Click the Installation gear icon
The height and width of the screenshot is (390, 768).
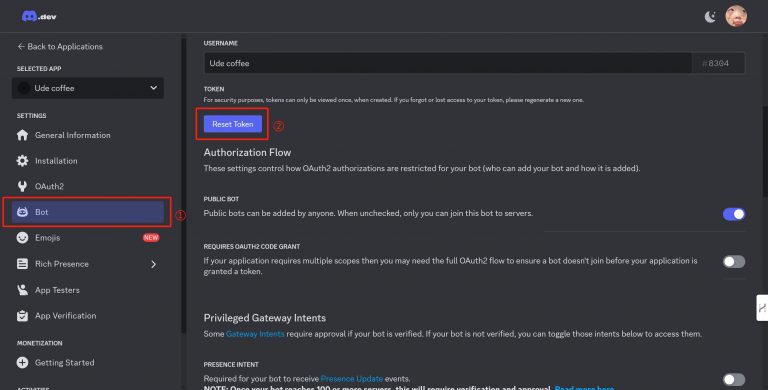pyautogui.click(x=23, y=161)
